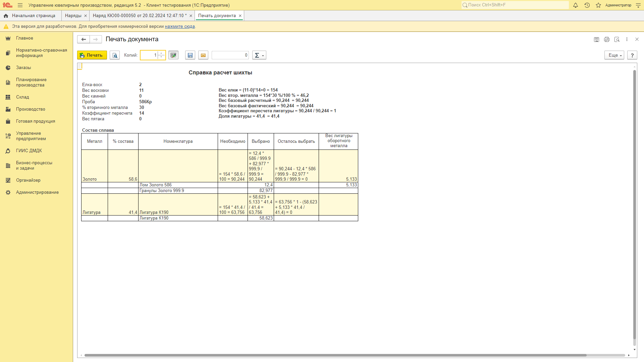644x362 pixels.
Task: Click edit spreadsheet icon in toolbar
Action: pos(173,55)
